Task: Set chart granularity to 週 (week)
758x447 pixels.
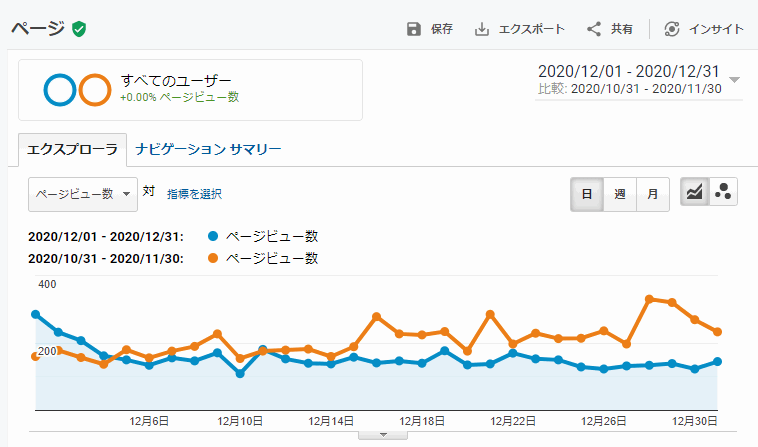Action: coord(620,194)
